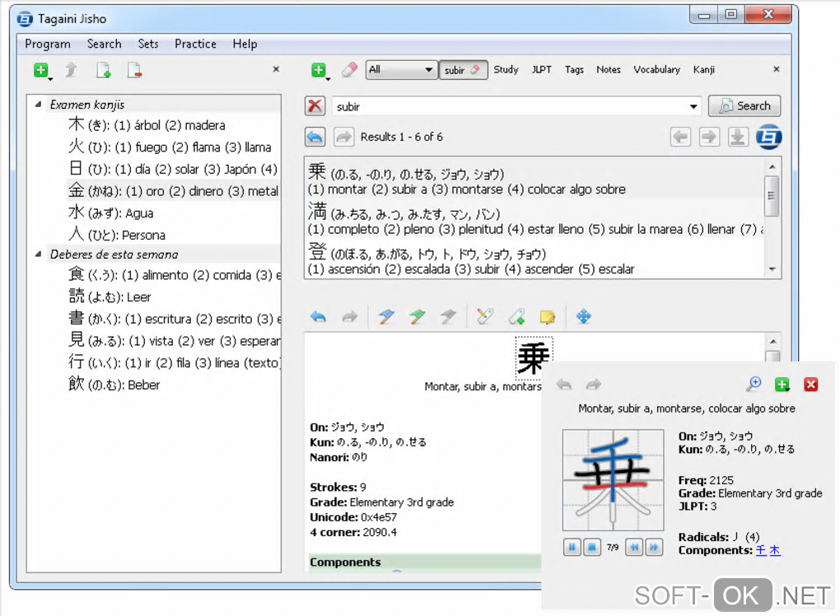Select the 登 result: ascensión, escalada
This screenshot has width=840, height=616.
pyautogui.click(x=534, y=259)
